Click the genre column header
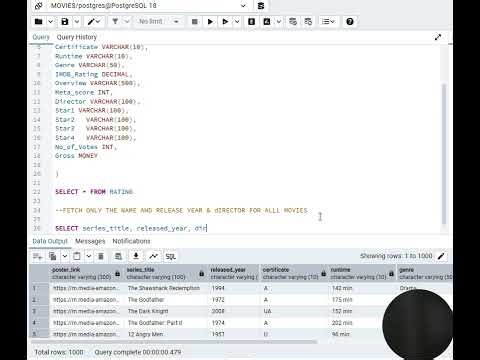Viewport: 480px width, 360px height. 425,273
